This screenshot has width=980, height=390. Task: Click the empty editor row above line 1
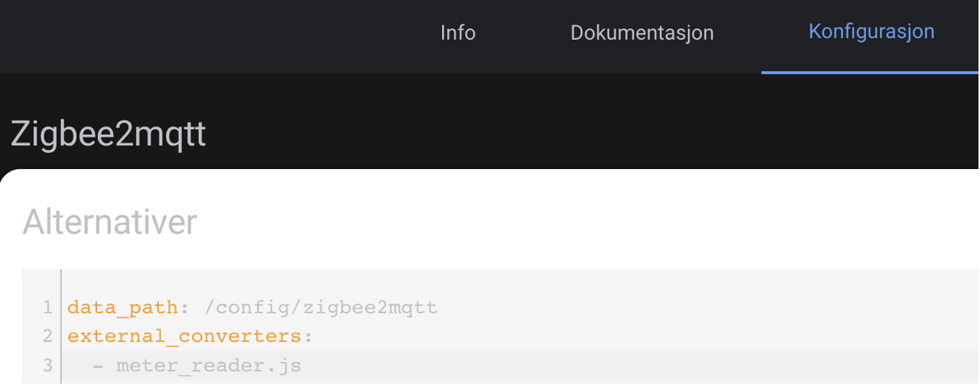(459, 281)
